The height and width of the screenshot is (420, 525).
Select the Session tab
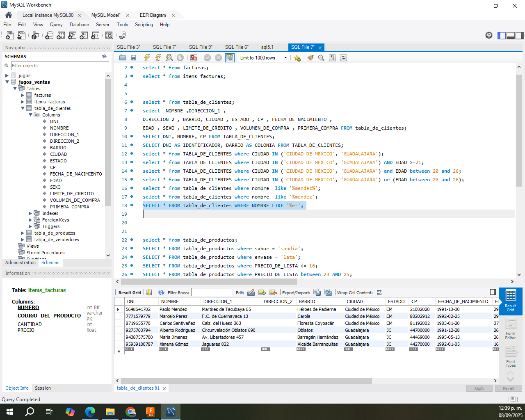tap(43, 388)
